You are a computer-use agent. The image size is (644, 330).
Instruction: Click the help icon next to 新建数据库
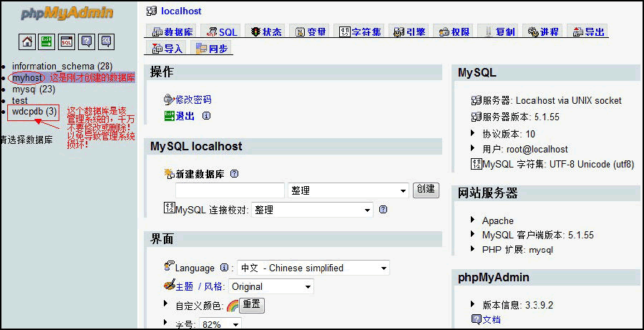pyautogui.click(x=234, y=174)
